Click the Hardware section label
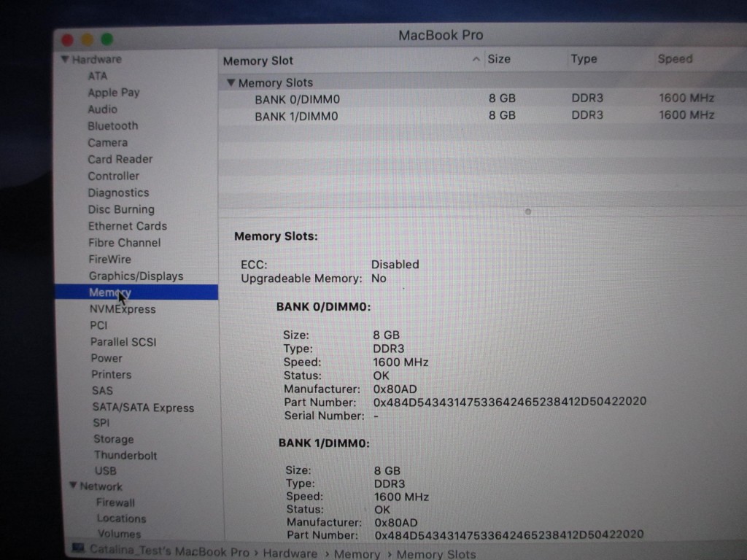 click(97, 60)
